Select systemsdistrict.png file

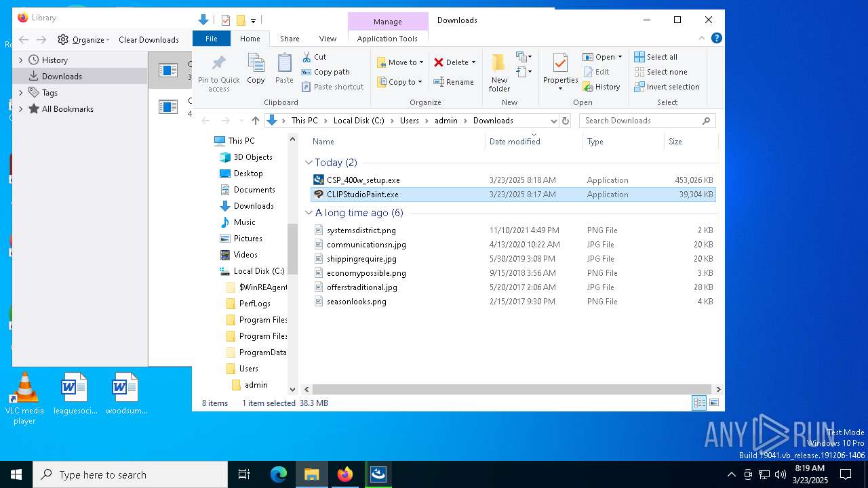tap(513, 230)
